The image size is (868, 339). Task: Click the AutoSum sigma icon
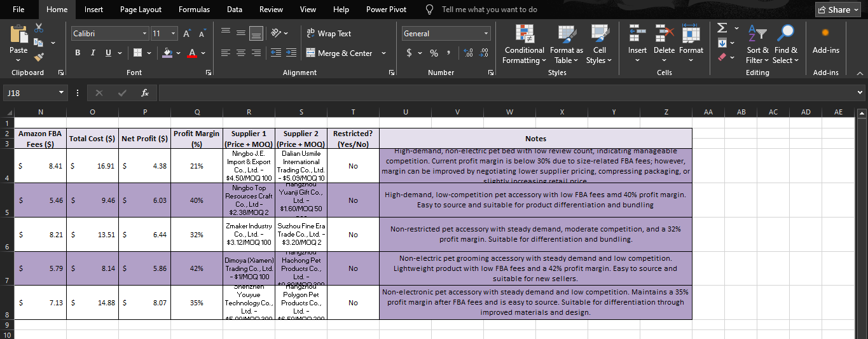pyautogui.click(x=722, y=28)
